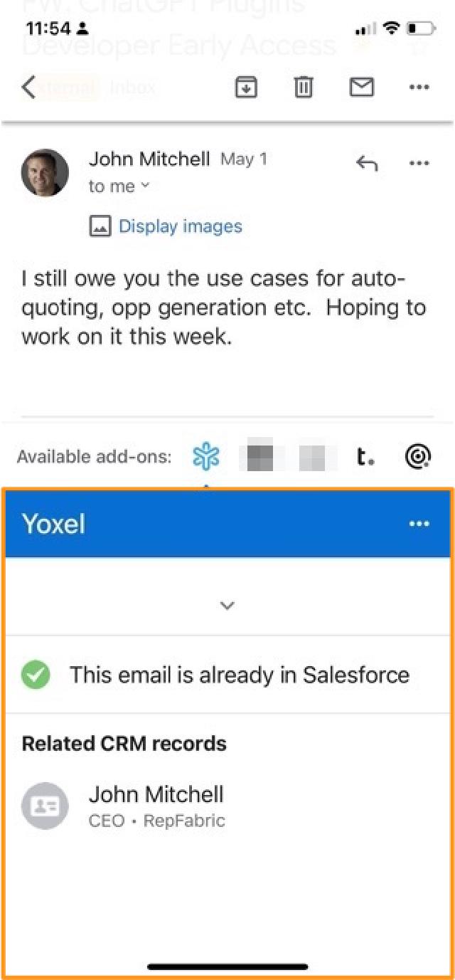Viewport: 455px width, 980px height.
Task: Tap the Display images link
Action: pos(181,226)
